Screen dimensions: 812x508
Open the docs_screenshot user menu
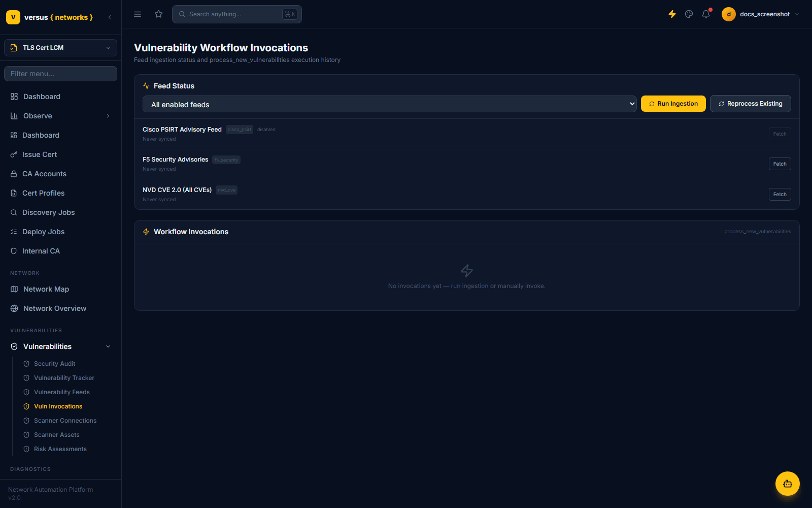760,14
